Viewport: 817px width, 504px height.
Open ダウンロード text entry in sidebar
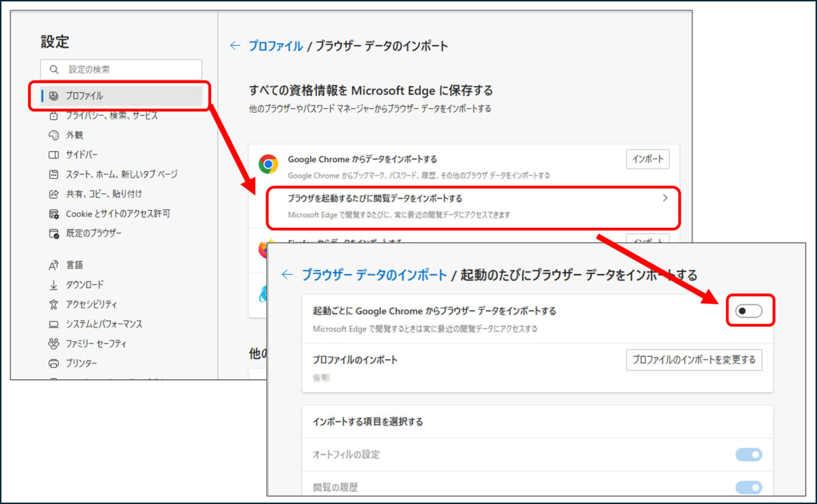85,284
